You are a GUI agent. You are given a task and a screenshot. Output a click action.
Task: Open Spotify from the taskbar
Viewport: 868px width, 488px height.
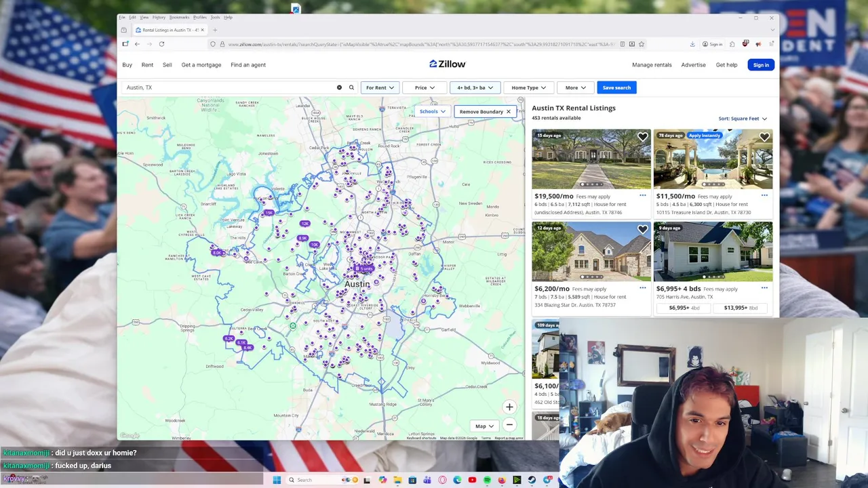click(487, 480)
